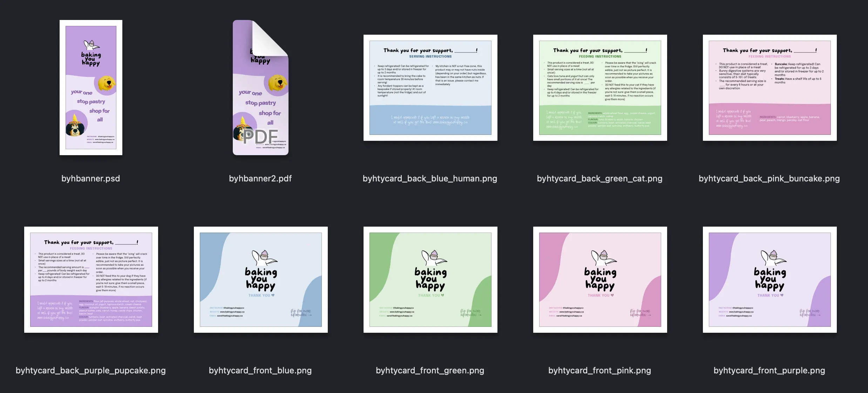
Task: Click the byhtycard_front_green.png filename text
Action: [x=430, y=370]
